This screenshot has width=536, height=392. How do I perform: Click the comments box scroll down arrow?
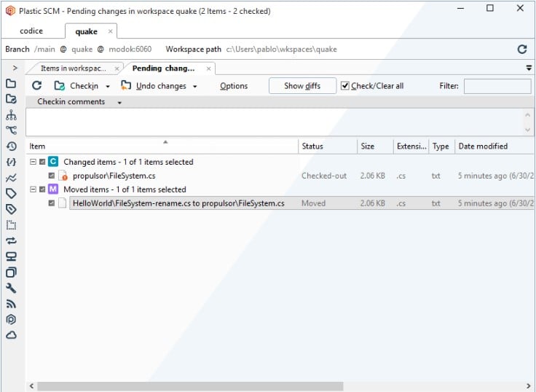click(527, 130)
